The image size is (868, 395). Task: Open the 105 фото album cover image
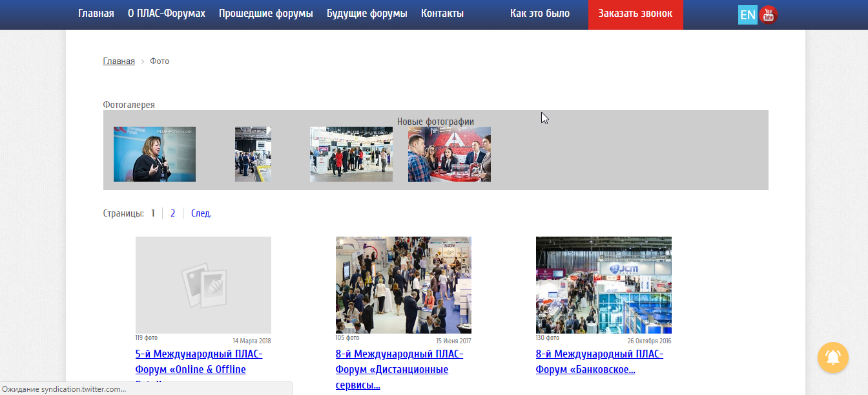pos(403,285)
